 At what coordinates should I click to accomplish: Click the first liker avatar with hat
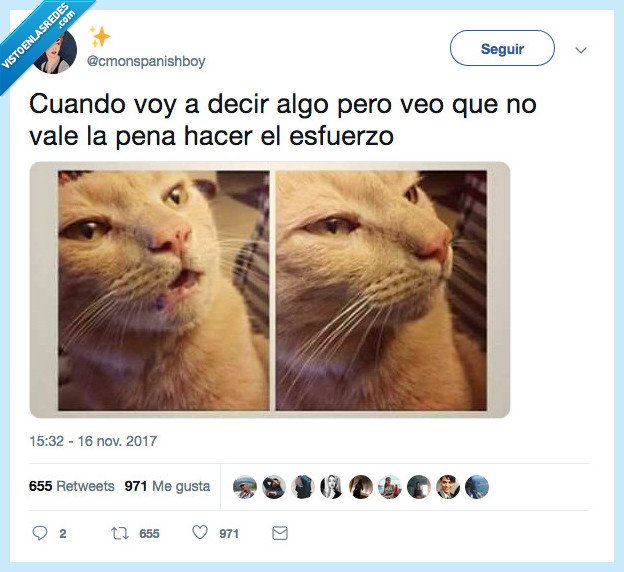click(x=245, y=487)
